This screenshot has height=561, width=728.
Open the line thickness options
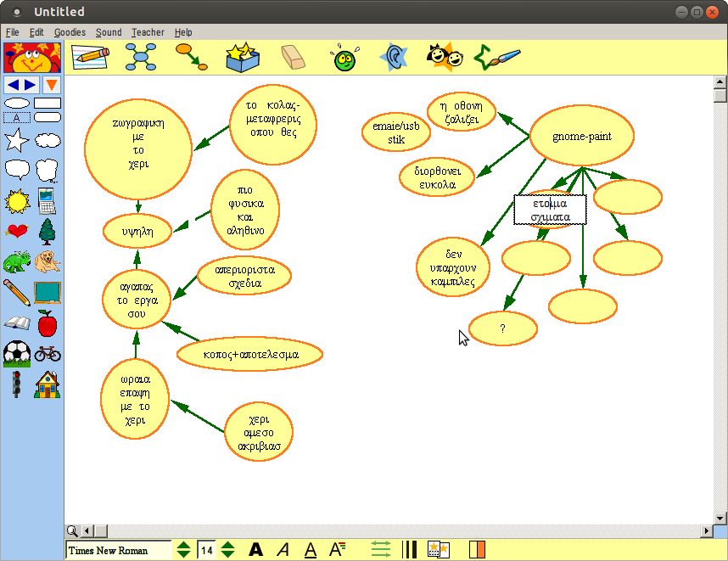click(409, 550)
